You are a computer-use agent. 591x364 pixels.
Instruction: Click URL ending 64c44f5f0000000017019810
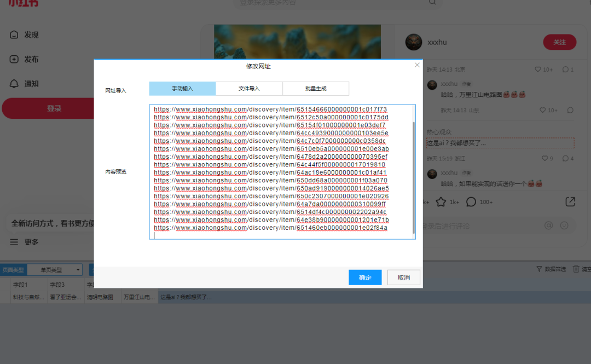click(x=269, y=165)
